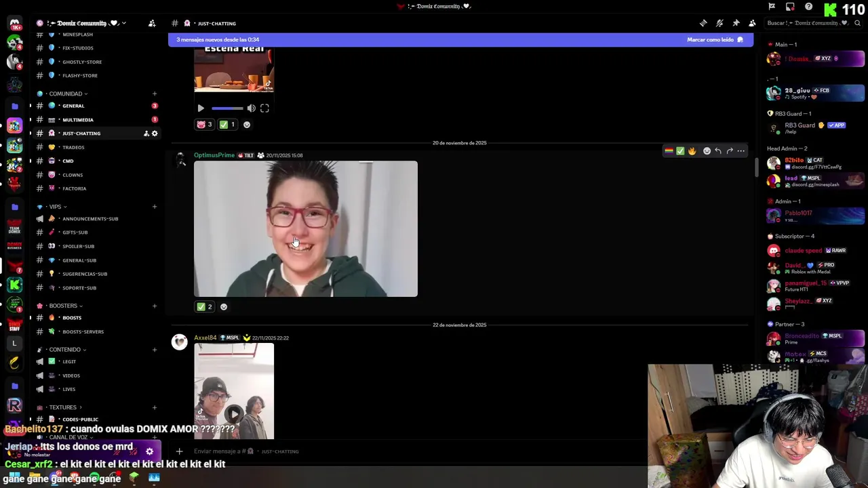Screen dimensions: 868x488
Task: Forward the OptimusPrime message
Action: (x=730, y=151)
